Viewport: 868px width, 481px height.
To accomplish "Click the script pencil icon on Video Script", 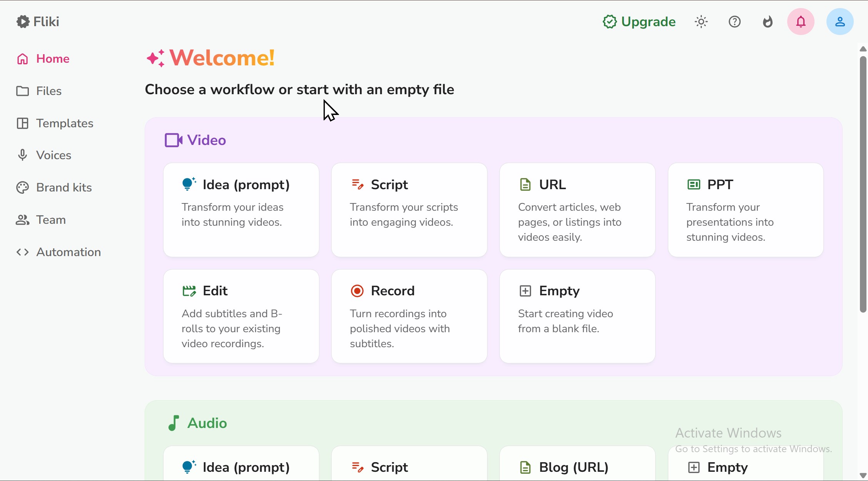I will pyautogui.click(x=357, y=185).
